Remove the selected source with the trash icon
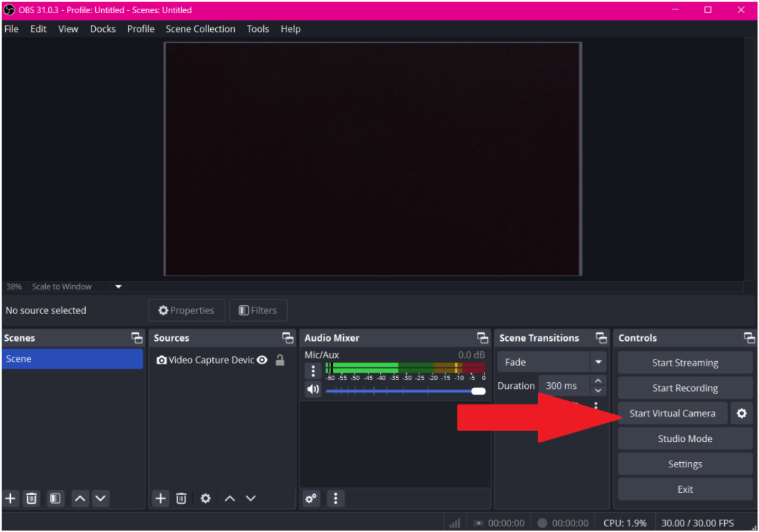The height and width of the screenshot is (532, 759). point(181,498)
